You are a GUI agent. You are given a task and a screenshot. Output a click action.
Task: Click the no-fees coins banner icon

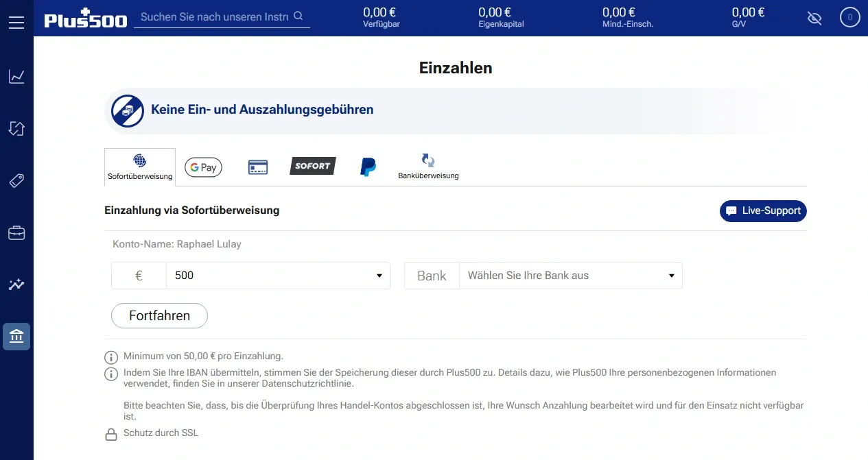pos(128,110)
